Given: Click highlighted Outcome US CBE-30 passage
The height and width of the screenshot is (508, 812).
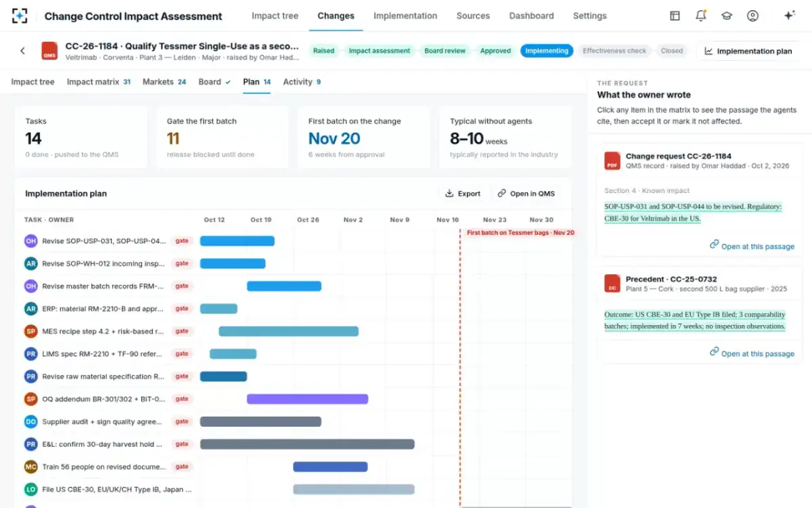Looking at the screenshot, I should click(x=695, y=320).
